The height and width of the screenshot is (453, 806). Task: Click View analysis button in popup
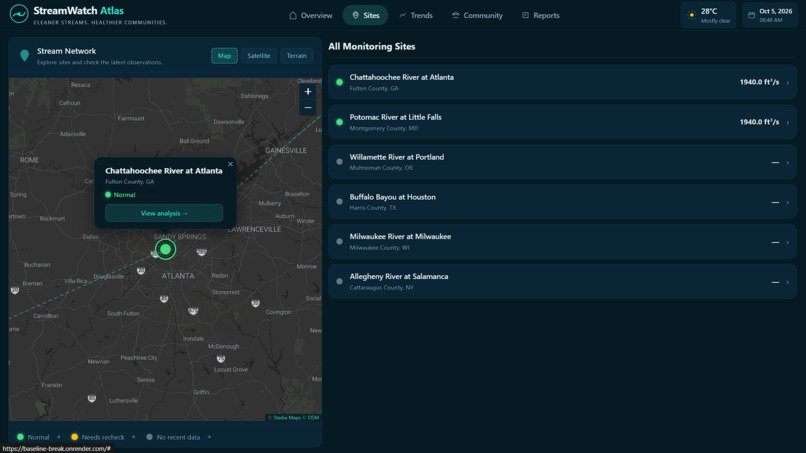pos(164,213)
